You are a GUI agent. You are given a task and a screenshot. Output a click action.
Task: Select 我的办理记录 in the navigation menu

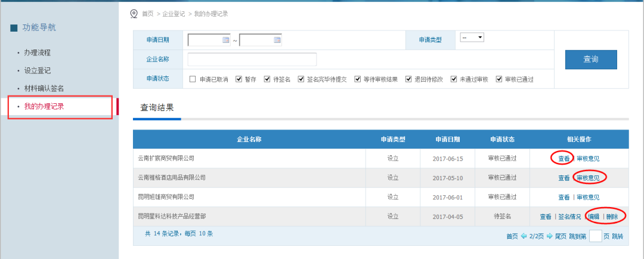click(44, 106)
